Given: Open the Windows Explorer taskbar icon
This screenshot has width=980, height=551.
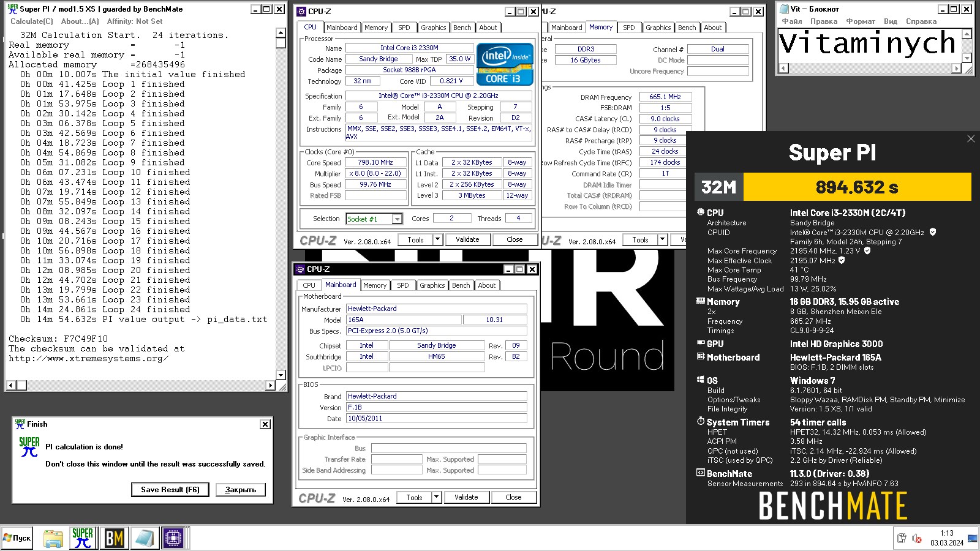Looking at the screenshot, I should [53, 538].
